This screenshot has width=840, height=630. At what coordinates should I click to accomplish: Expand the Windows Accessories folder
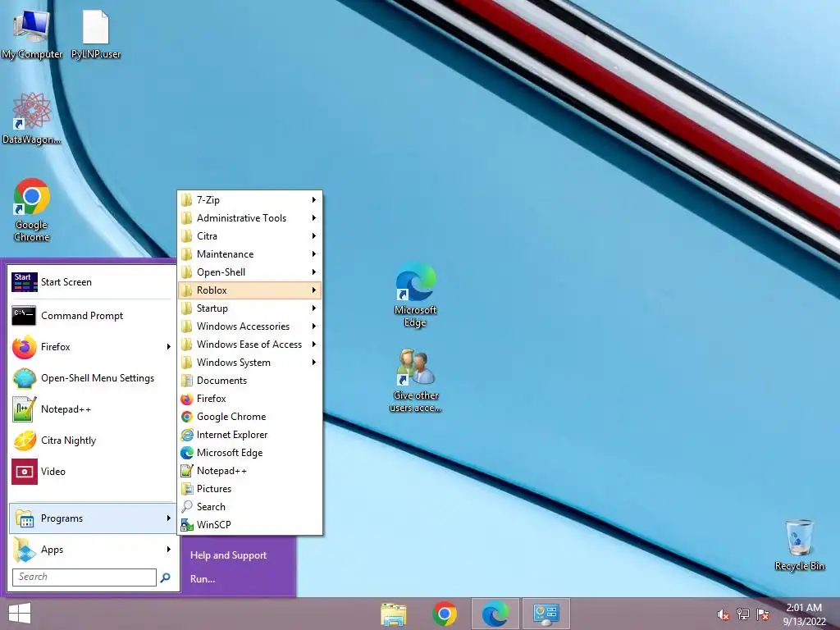pyautogui.click(x=249, y=326)
